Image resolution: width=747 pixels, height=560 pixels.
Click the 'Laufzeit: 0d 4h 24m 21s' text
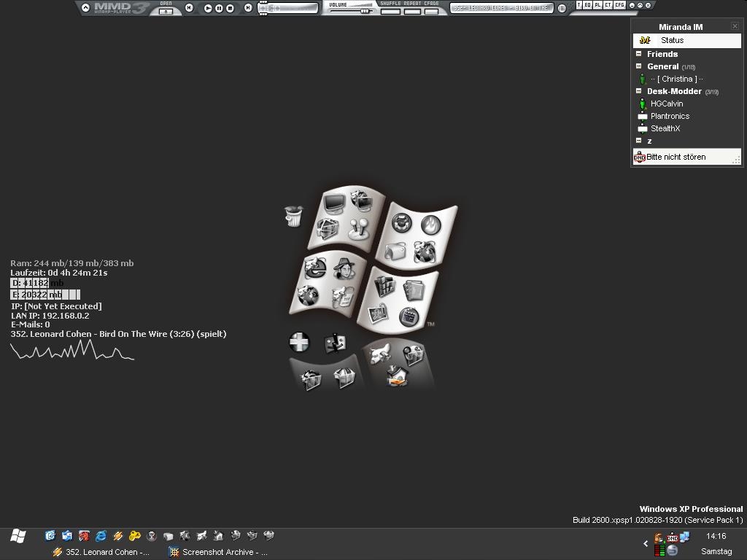tap(59, 273)
